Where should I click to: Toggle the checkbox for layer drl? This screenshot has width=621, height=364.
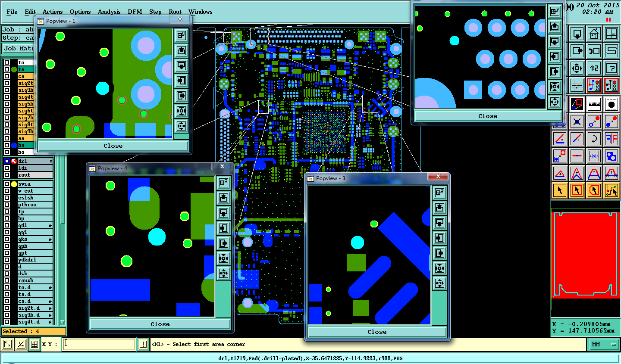coord(7,161)
